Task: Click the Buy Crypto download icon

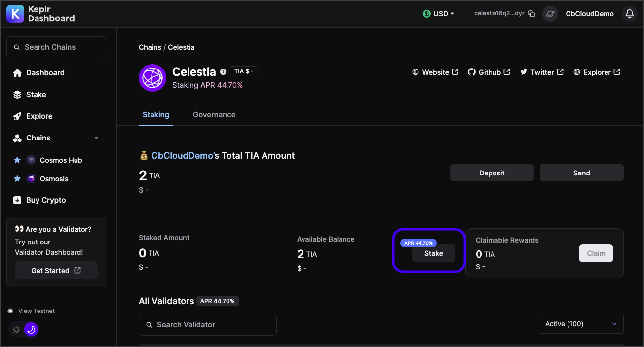Action: [x=17, y=200]
